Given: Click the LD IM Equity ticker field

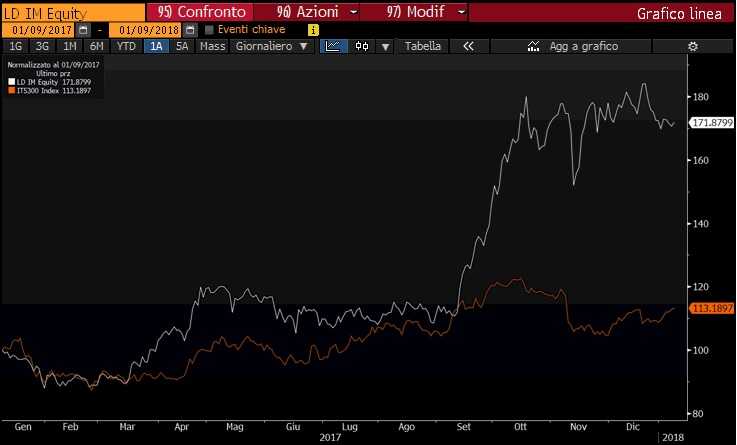Looking at the screenshot, I should [x=73, y=13].
